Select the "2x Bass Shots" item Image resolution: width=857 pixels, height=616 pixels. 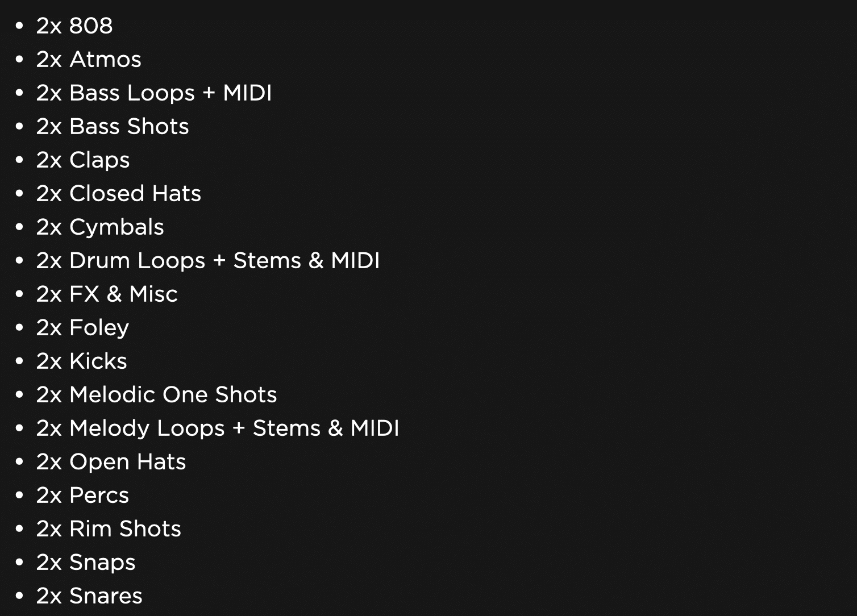coord(113,126)
